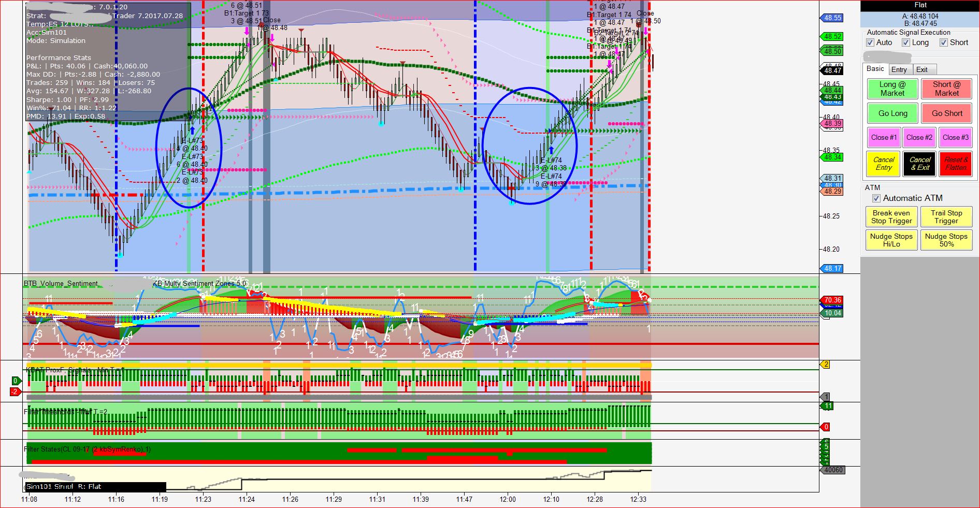Click the Sharpe: 1.00 stats line
Viewport: 980px width, 508px height.
point(68,100)
